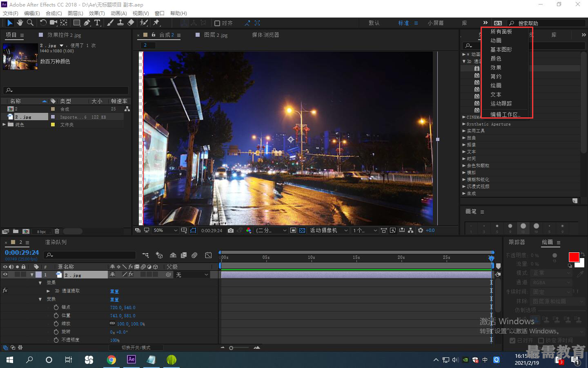The width and height of the screenshot is (588, 368).
Task: Select the Clone Stamp tool
Action: (120, 23)
